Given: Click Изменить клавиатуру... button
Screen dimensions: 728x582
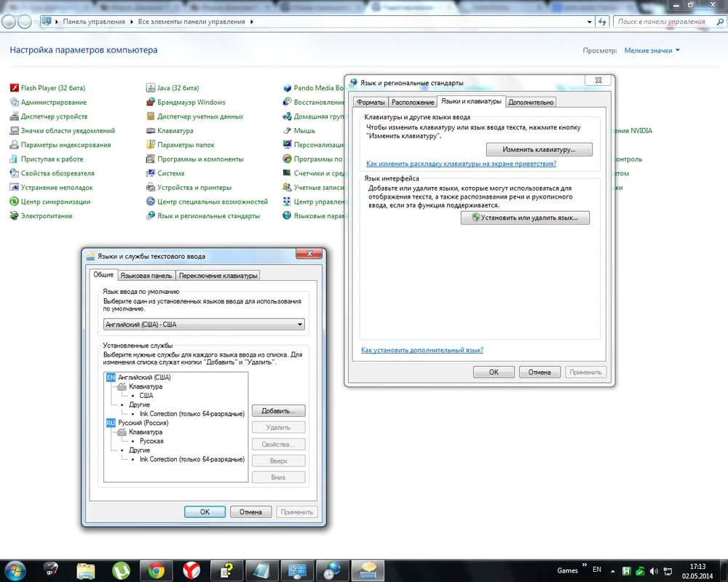Looking at the screenshot, I should point(539,150).
